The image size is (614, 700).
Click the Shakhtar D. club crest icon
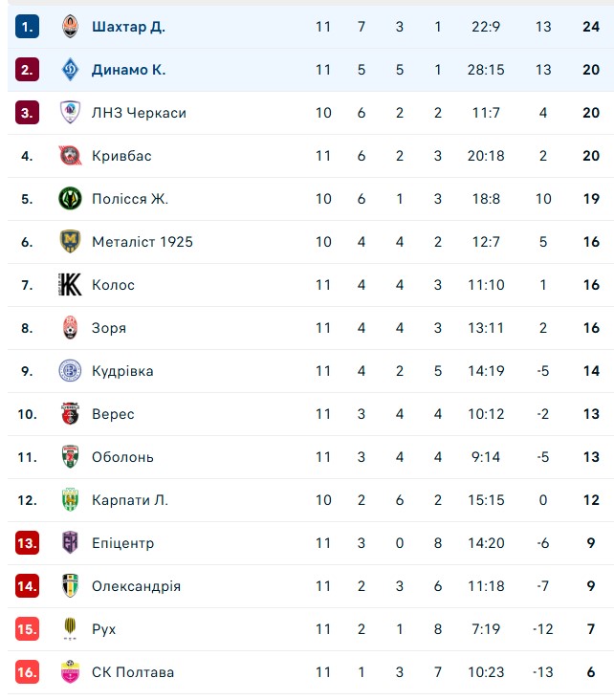71,27
